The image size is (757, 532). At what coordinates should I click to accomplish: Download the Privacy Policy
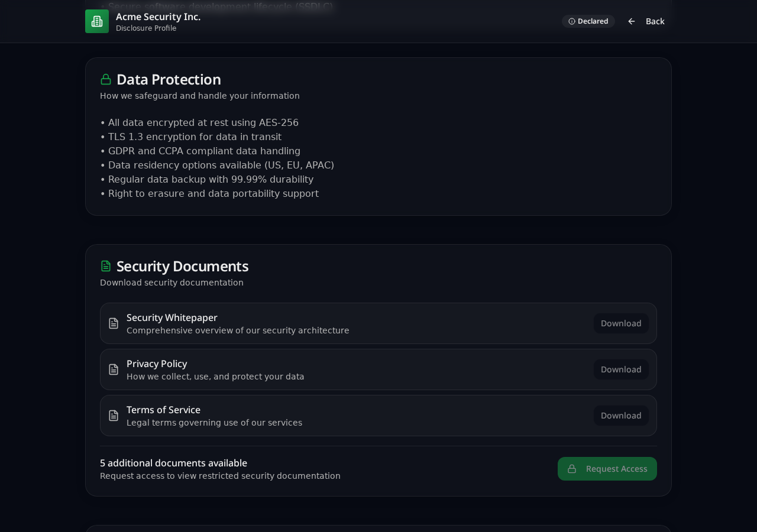621,369
